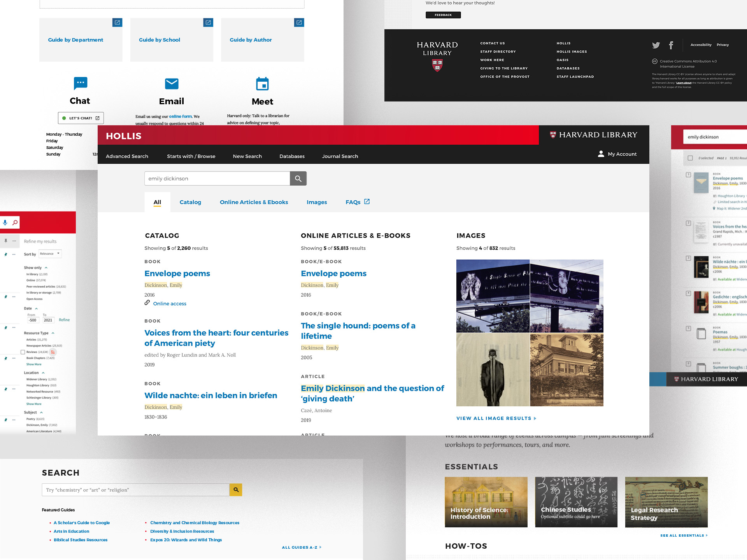
Task: Click the Feedback button
Action: point(443,15)
